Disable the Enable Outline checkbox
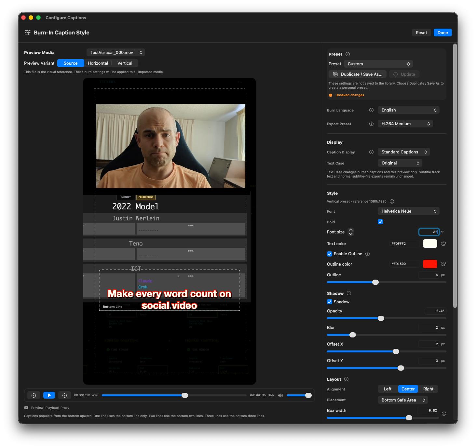The height and width of the screenshot is (448, 476). tap(330, 254)
